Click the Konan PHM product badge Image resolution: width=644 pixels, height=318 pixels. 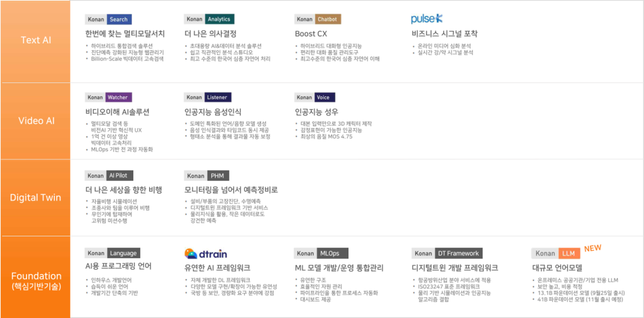(x=206, y=175)
